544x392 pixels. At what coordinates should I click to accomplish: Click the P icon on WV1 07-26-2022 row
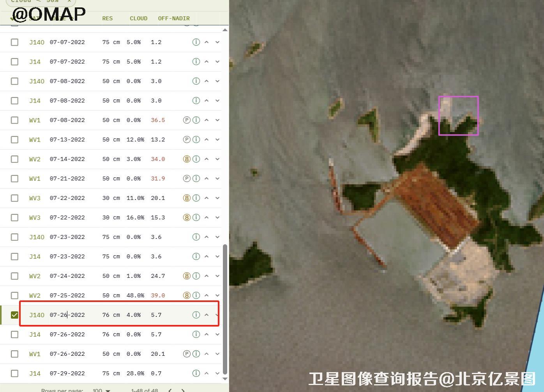pyautogui.click(x=187, y=354)
